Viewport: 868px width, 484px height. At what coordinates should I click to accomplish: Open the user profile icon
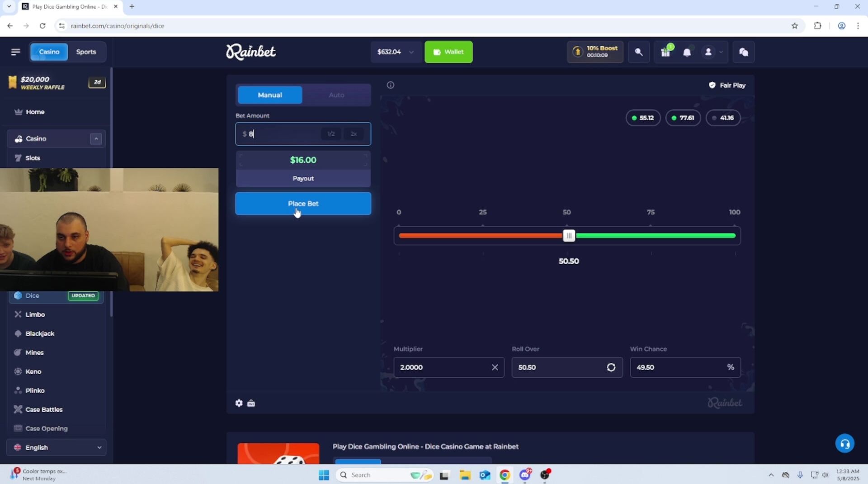tap(708, 52)
